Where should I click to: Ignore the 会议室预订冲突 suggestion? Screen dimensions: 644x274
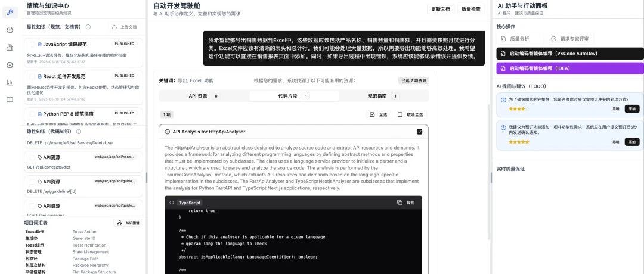[615, 108]
